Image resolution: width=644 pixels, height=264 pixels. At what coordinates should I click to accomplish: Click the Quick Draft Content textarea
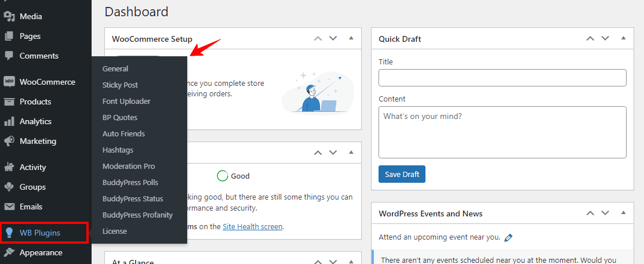(x=503, y=132)
